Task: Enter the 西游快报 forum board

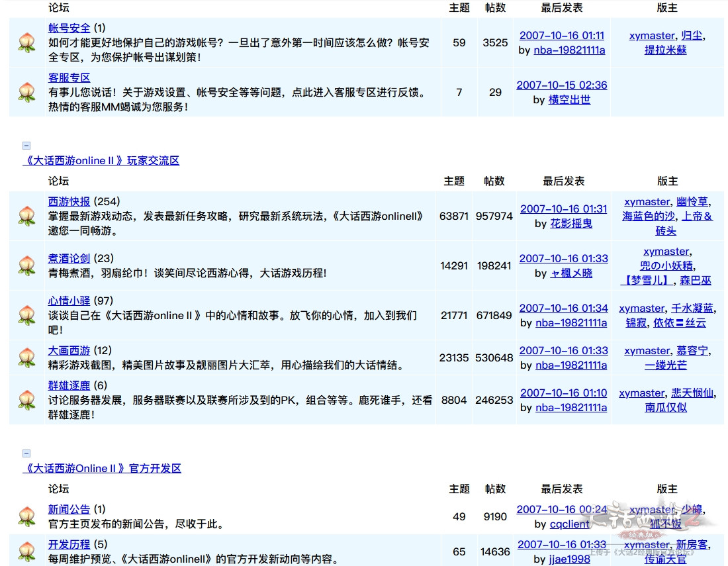Action: coord(69,201)
